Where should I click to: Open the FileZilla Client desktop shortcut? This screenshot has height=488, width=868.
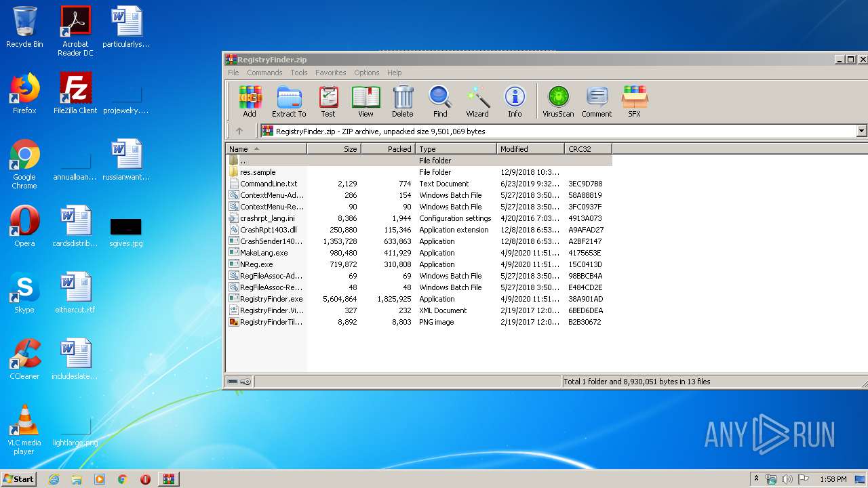[x=75, y=94]
